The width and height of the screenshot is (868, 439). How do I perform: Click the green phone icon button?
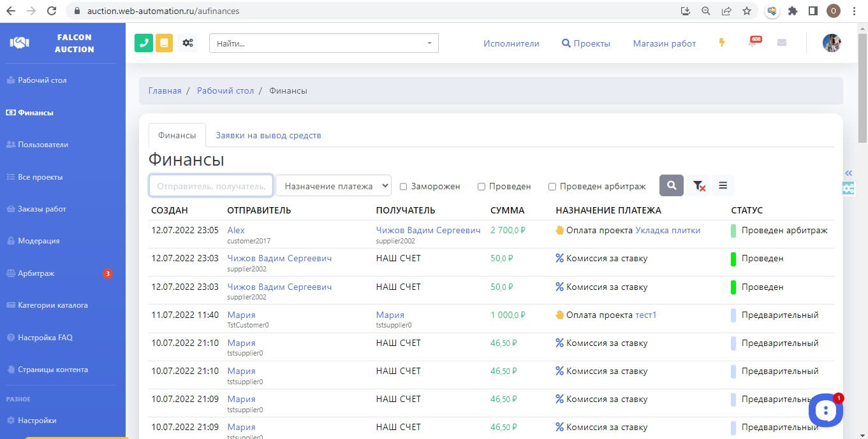click(143, 43)
